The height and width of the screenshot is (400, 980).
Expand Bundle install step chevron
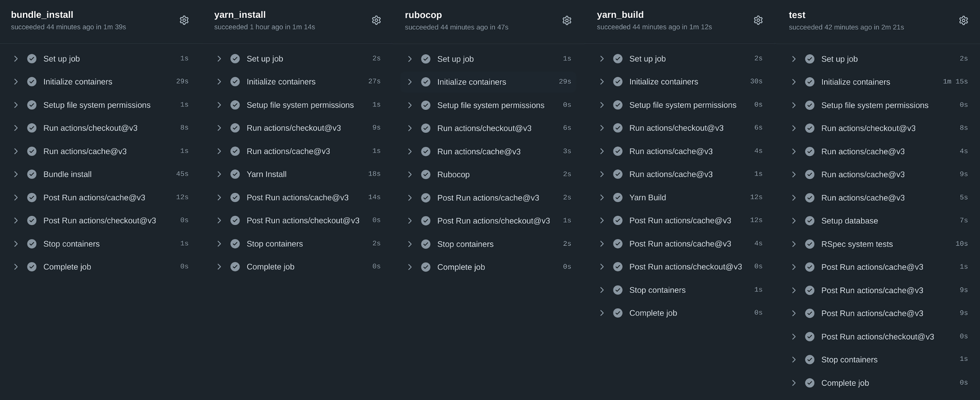point(16,174)
